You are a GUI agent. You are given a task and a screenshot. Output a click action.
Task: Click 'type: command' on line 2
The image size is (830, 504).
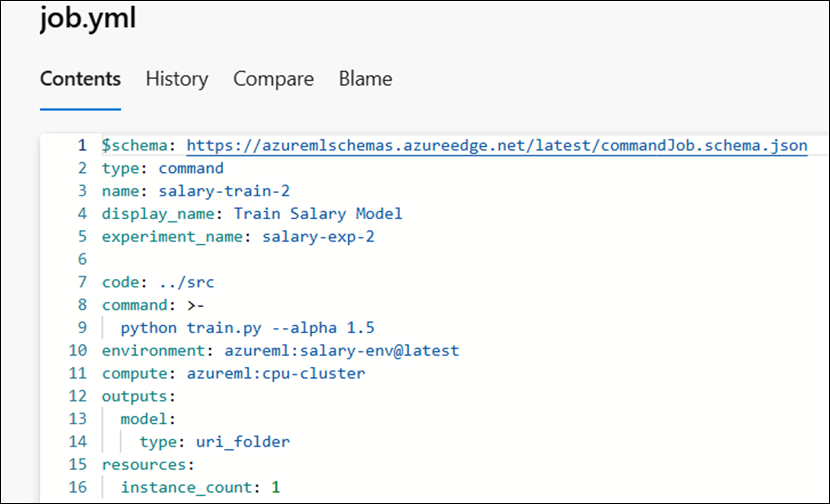pyautogui.click(x=162, y=168)
